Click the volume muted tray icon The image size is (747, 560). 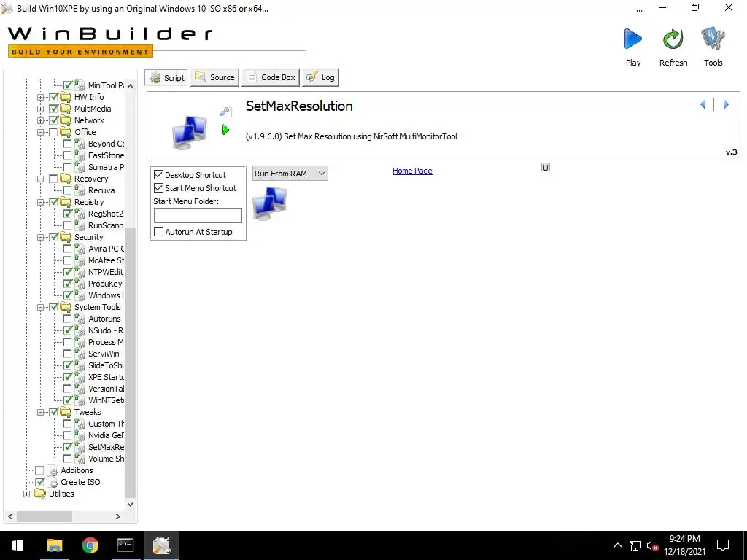point(653,545)
